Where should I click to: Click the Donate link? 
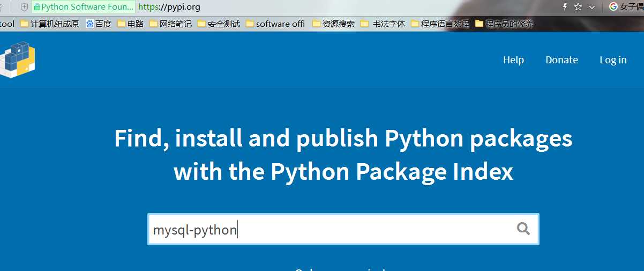click(561, 60)
